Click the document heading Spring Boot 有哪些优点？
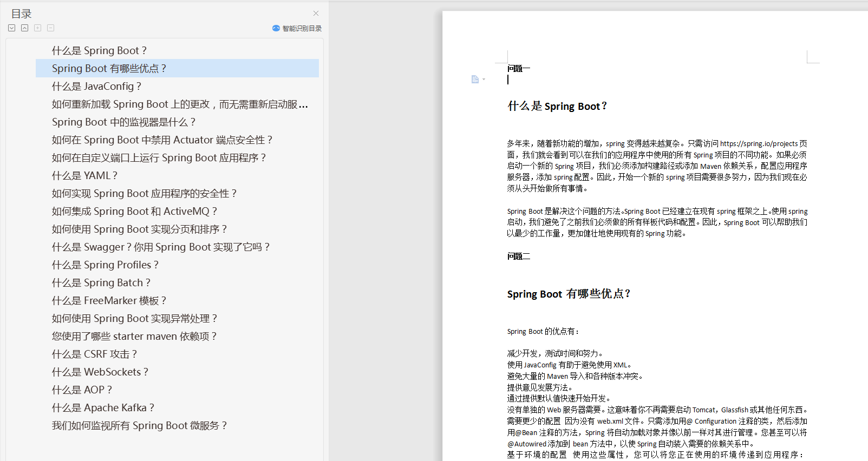Viewport: 868px width, 461px height. [x=569, y=294]
